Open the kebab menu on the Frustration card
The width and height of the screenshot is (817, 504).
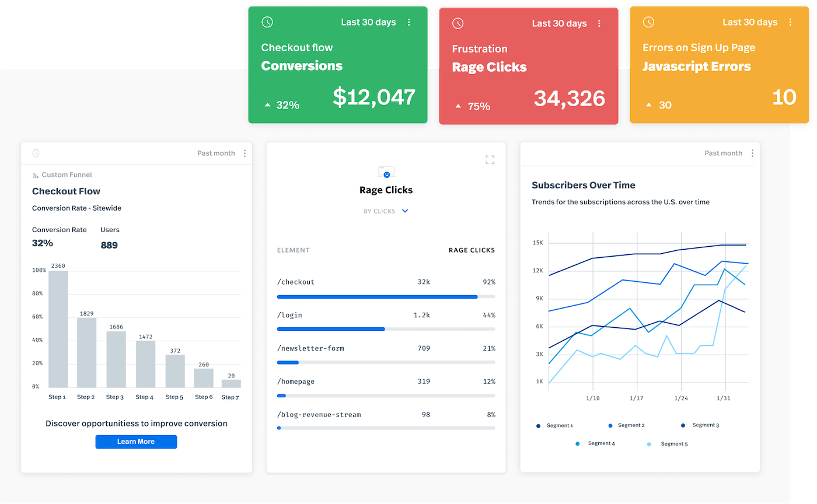pyautogui.click(x=599, y=23)
